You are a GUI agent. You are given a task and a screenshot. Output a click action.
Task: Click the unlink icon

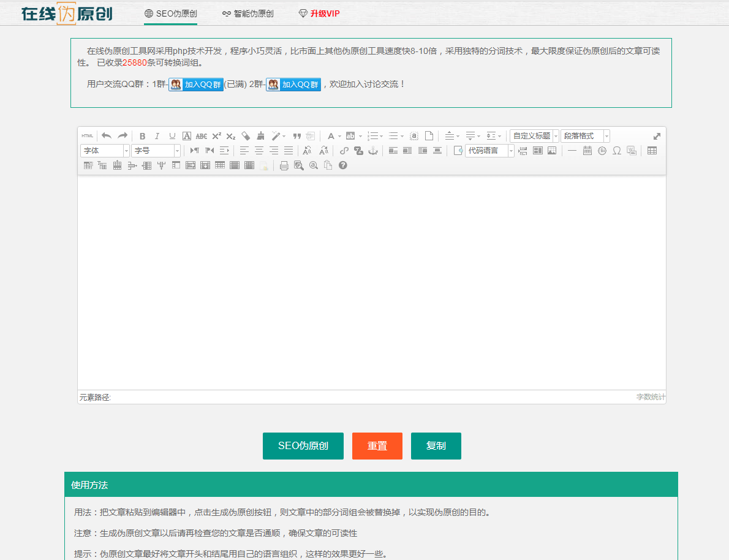(x=358, y=151)
